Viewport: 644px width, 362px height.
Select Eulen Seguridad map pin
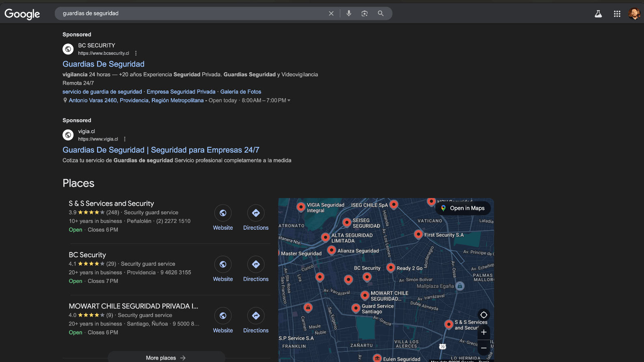377,358
